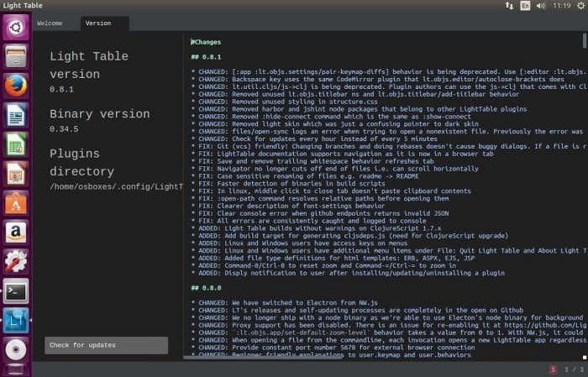588x377 pixels.
Task: Open System Settings from the dock
Action: click(16, 262)
